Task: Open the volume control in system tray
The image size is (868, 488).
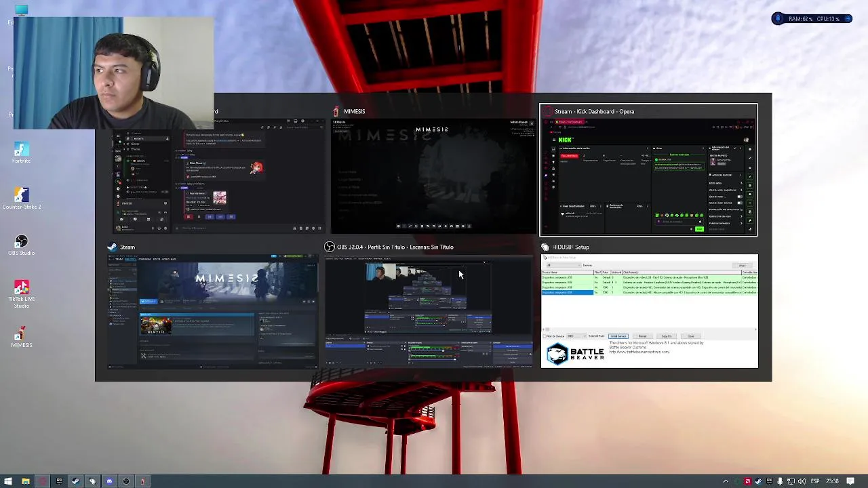Action: tap(802, 481)
